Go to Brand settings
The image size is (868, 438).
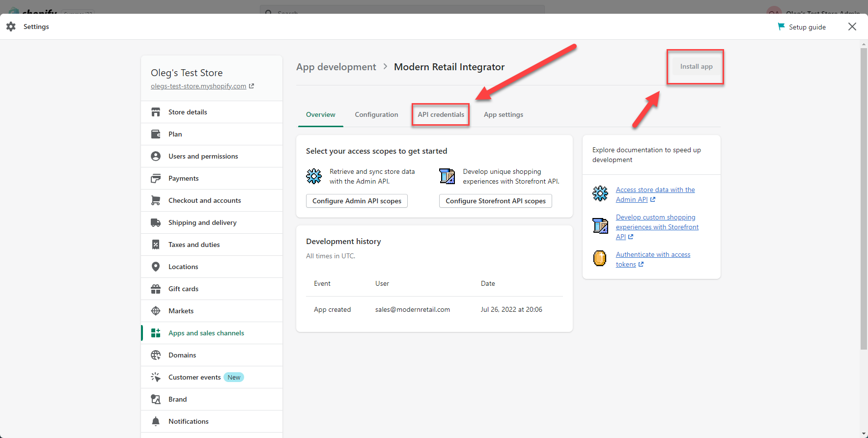point(212,399)
